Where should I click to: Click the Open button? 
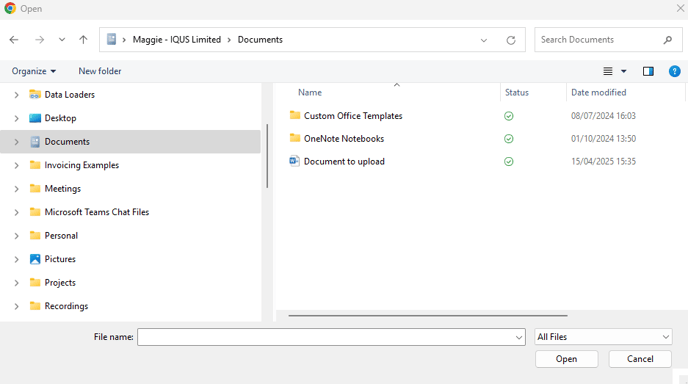(x=566, y=359)
